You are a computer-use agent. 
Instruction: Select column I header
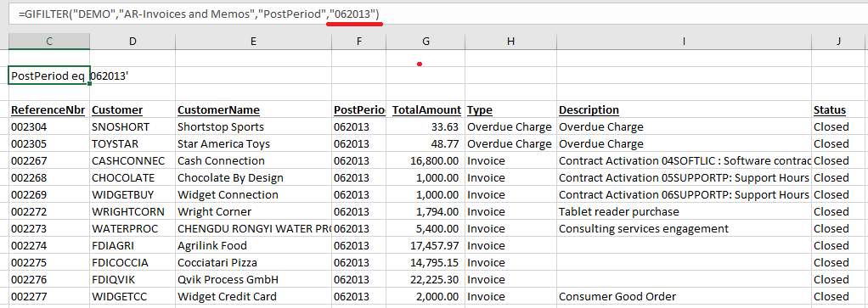pos(684,41)
